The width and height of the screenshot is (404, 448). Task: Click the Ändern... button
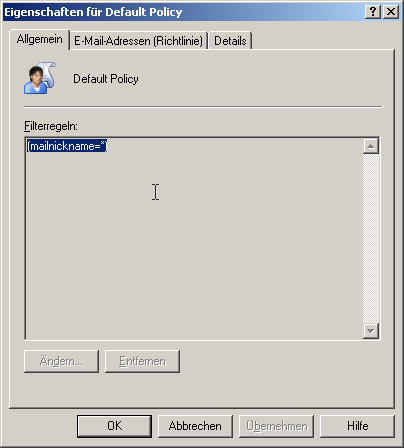[61, 361]
